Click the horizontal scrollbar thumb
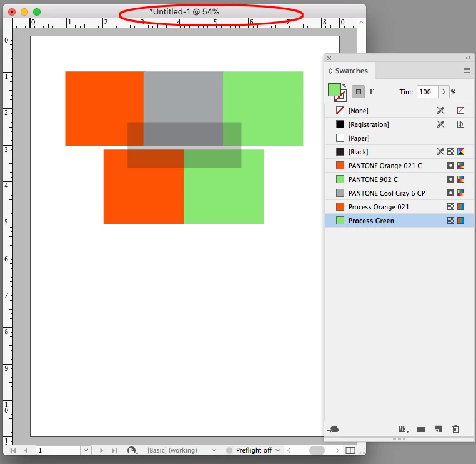The height and width of the screenshot is (464, 476). point(317,450)
